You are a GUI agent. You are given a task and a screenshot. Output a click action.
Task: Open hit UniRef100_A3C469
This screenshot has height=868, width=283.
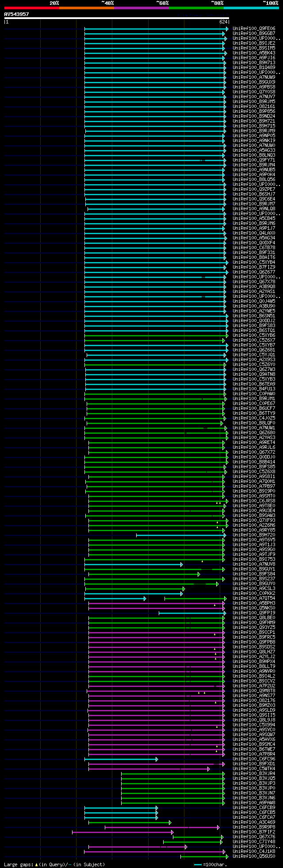[254, 822]
